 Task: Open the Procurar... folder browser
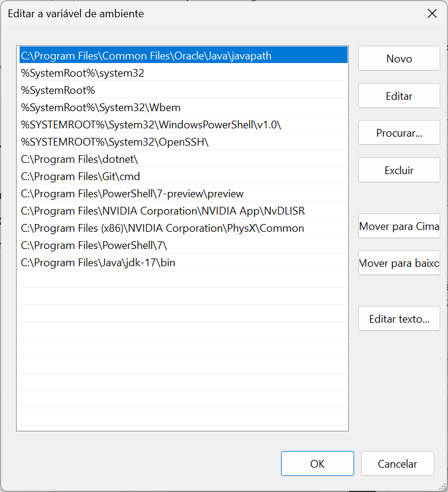pyautogui.click(x=399, y=133)
